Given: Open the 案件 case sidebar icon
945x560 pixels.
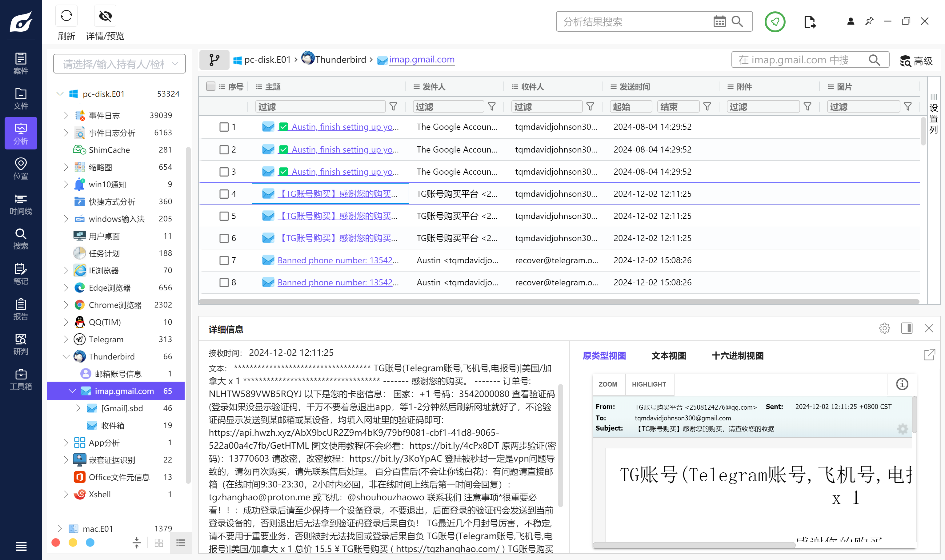Looking at the screenshot, I should click(21, 63).
